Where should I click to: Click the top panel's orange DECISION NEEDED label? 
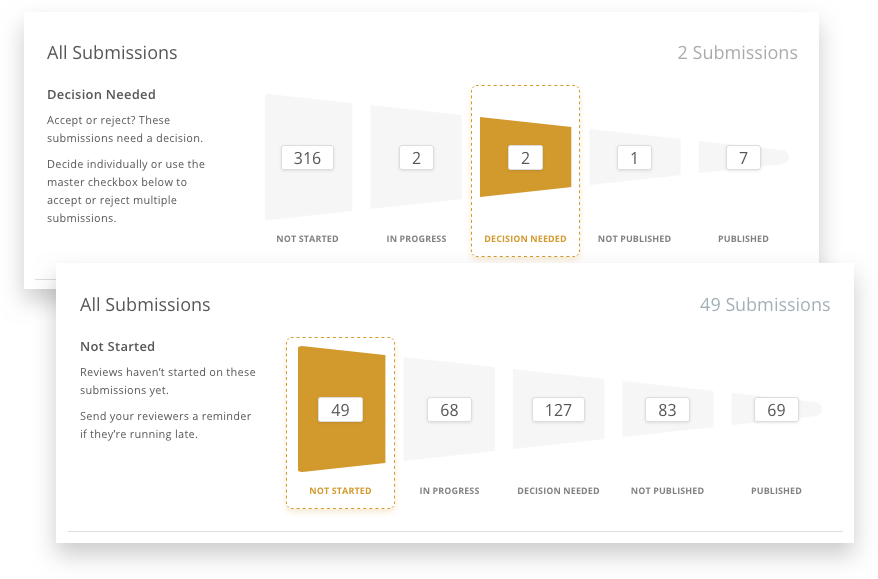point(525,239)
